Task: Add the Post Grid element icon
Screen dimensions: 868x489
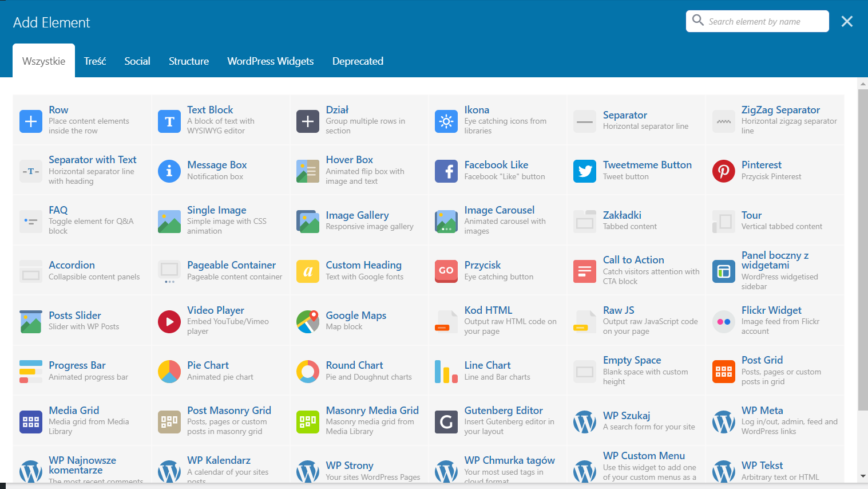Action: [x=723, y=372]
